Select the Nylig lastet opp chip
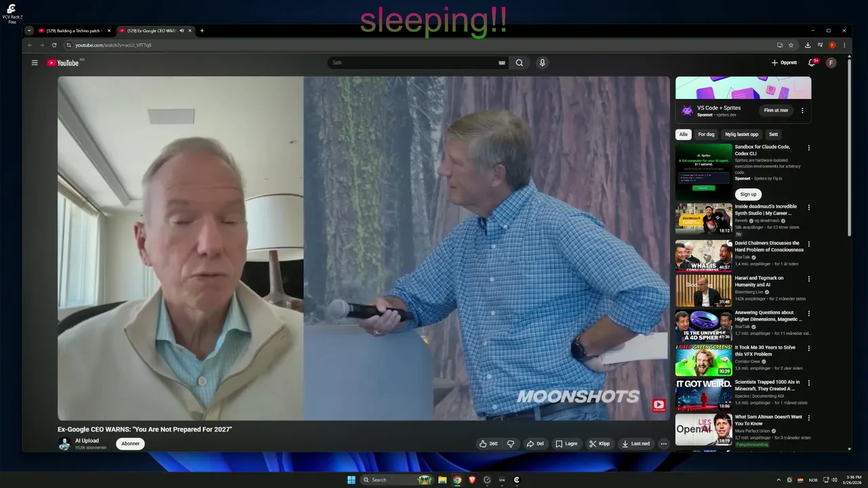The height and width of the screenshot is (488, 868). pos(742,134)
